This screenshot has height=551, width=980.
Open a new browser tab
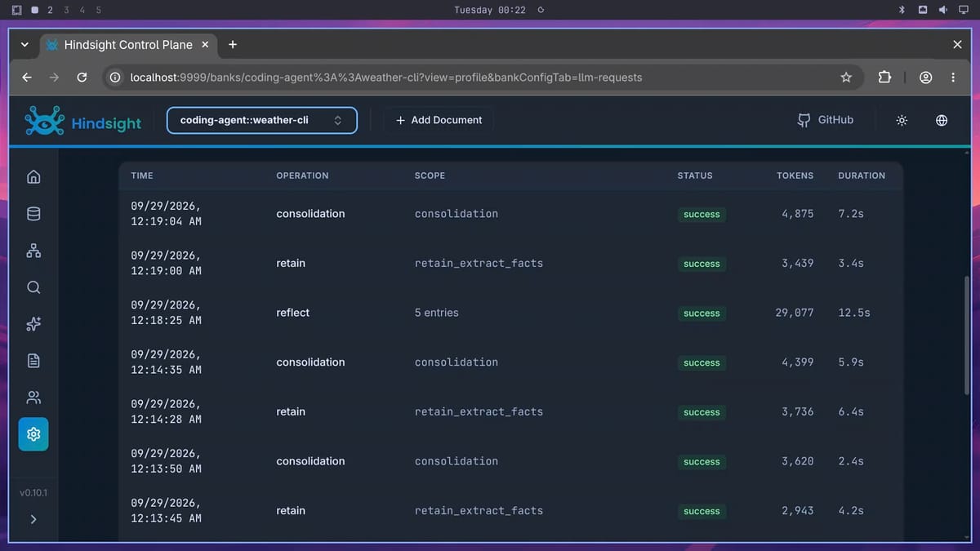click(233, 45)
